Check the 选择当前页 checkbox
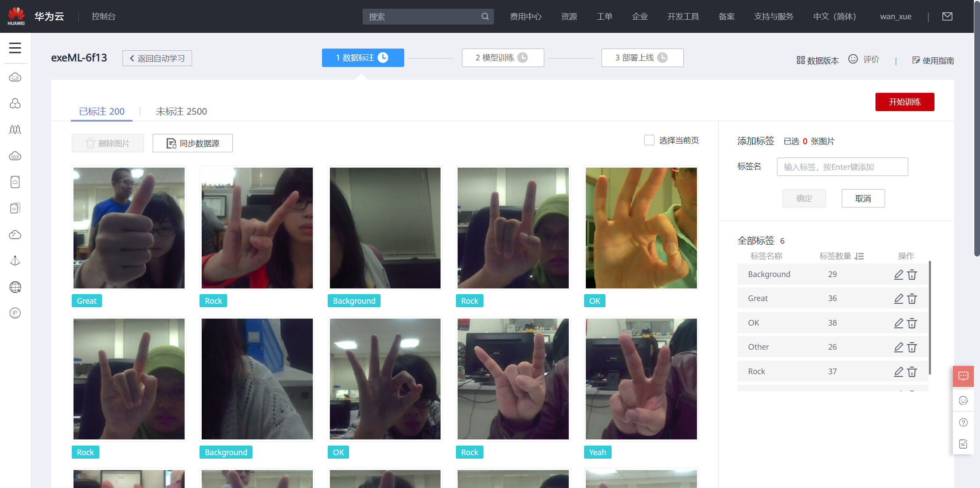Screen dimensions: 980x488 coord(649,140)
